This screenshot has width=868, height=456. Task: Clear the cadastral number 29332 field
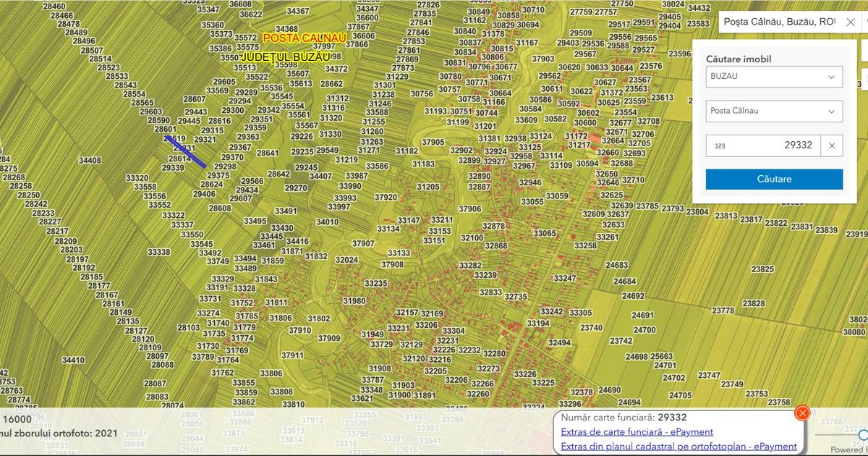point(832,145)
